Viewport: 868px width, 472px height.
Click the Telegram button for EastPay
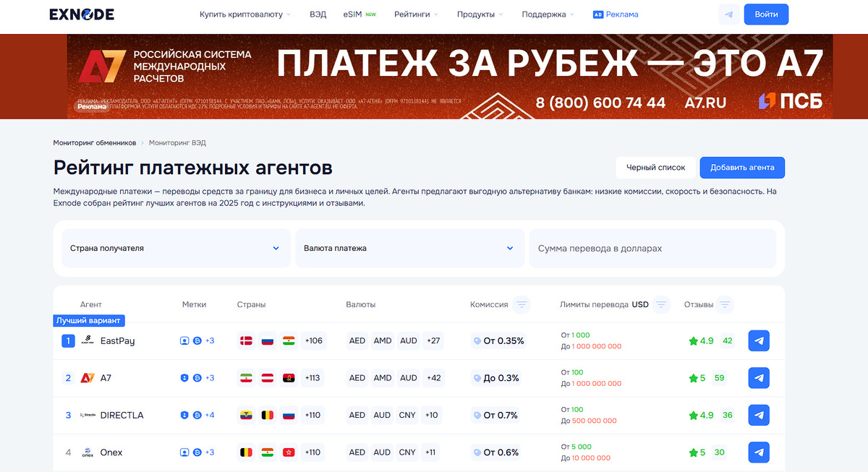(x=759, y=340)
